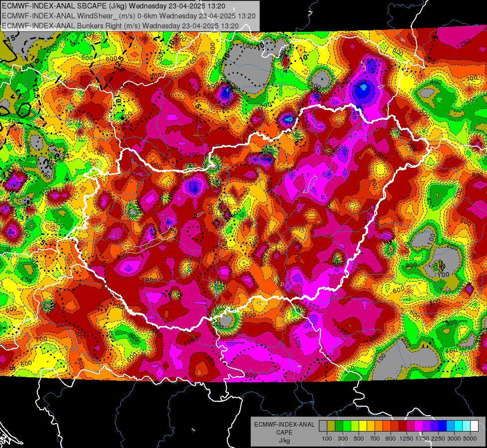Select the dark green legend swatch
487x448 pixels.
tap(339, 426)
